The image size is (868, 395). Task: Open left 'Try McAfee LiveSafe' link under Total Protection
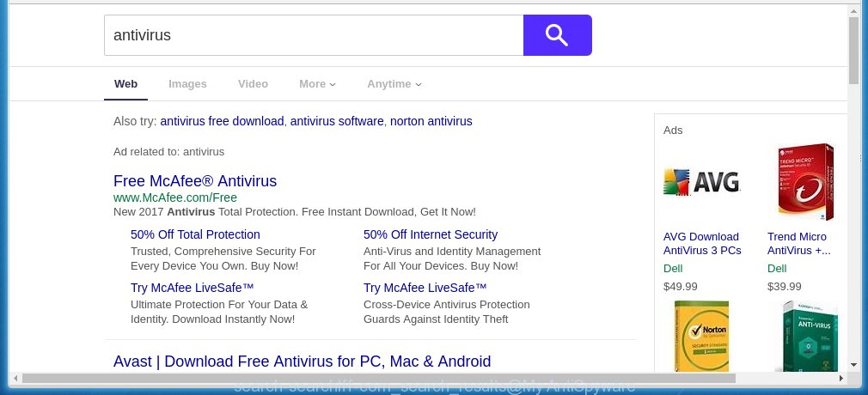pos(193,288)
